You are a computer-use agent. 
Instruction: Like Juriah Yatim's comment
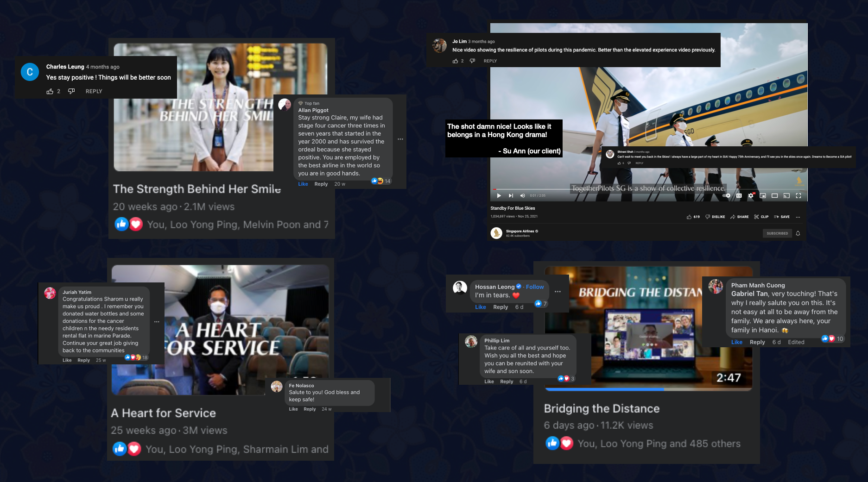67,360
